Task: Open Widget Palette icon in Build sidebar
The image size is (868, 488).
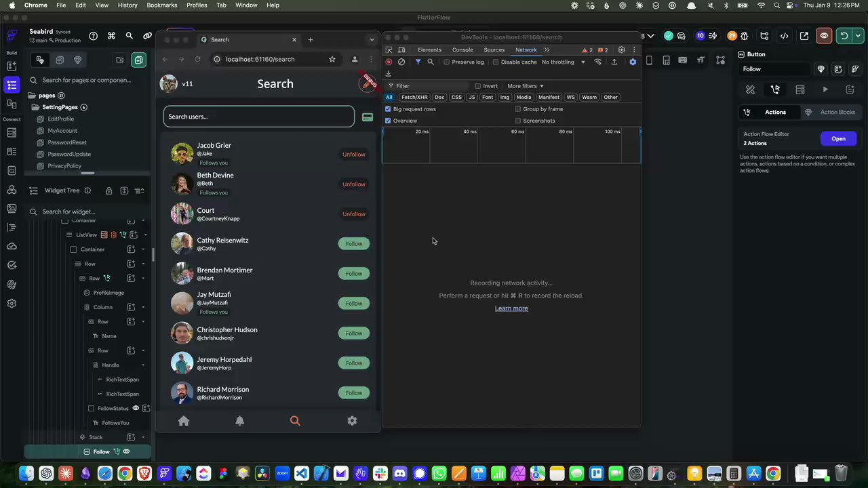Action: (12, 66)
